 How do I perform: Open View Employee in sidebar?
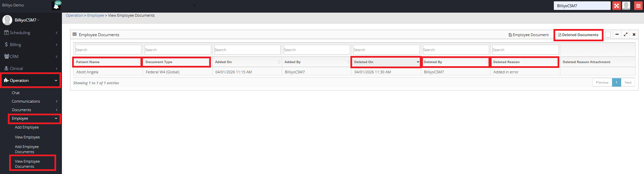click(27, 137)
